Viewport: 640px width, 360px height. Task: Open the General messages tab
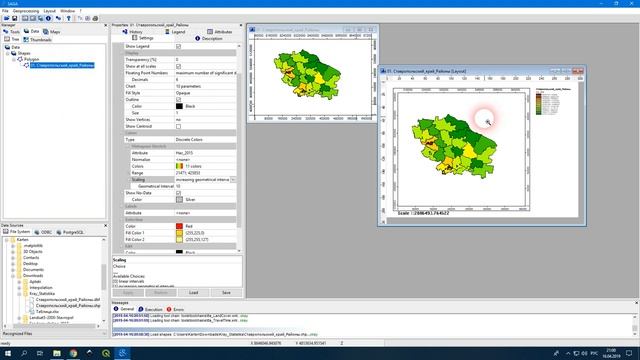pyautogui.click(x=124, y=309)
